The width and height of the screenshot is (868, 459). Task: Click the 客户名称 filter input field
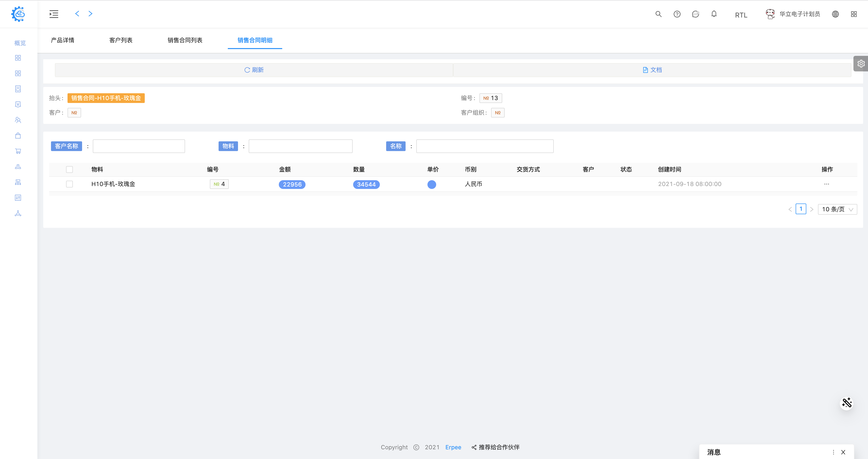pyautogui.click(x=139, y=146)
